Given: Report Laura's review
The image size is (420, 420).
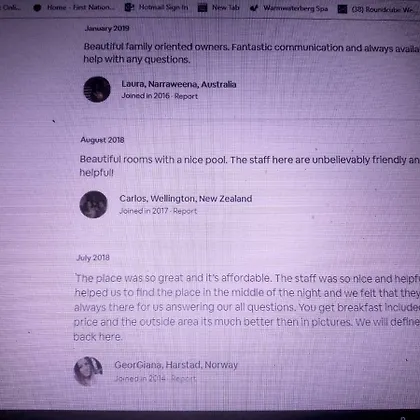Looking at the screenshot, I should point(186,96).
